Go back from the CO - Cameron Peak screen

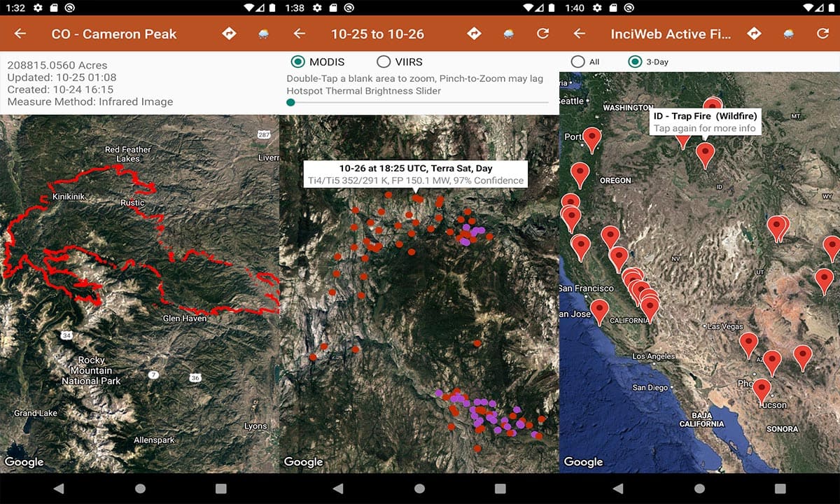tap(20, 34)
